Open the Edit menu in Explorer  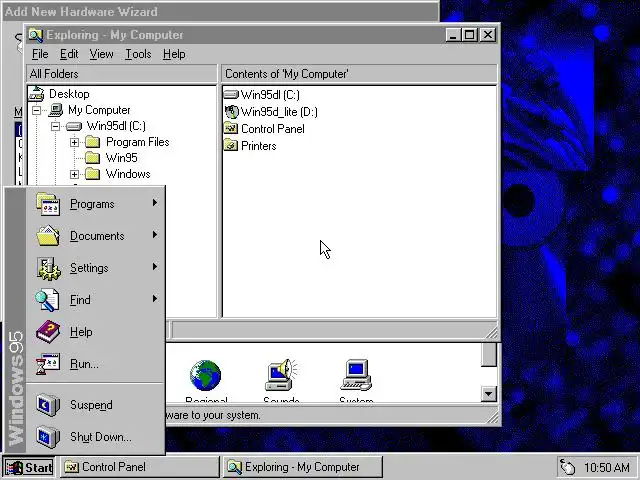coord(69,54)
